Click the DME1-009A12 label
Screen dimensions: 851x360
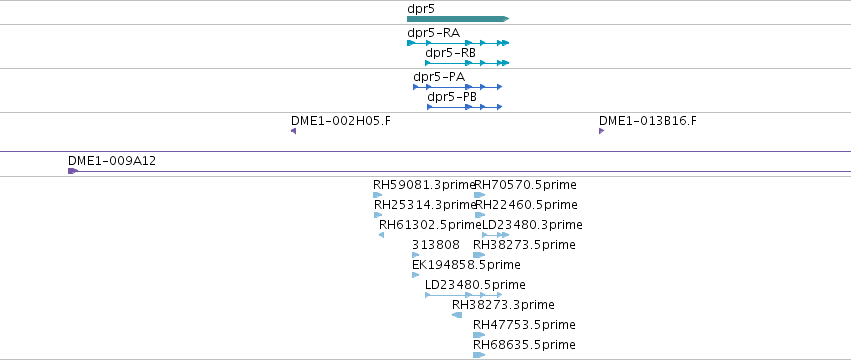point(112,161)
